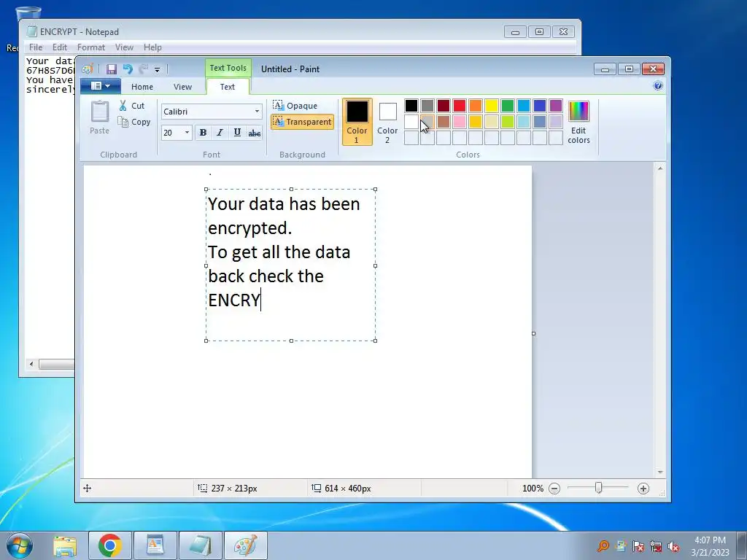Click the muted volume speaker icon
Screen dimensions: 747x560
[673, 546]
